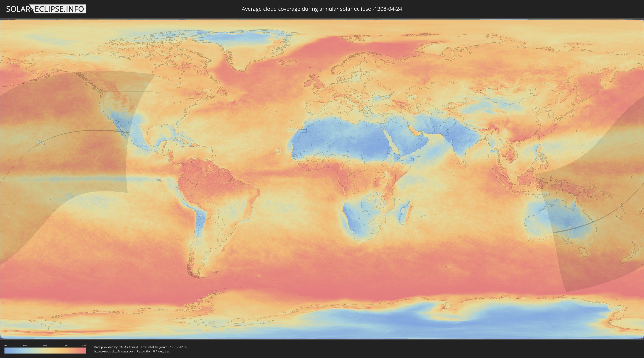Click the SOLAR-ECLIPSE.INFO logo
This screenshot has width=644, height=358.
pos(46,9)
